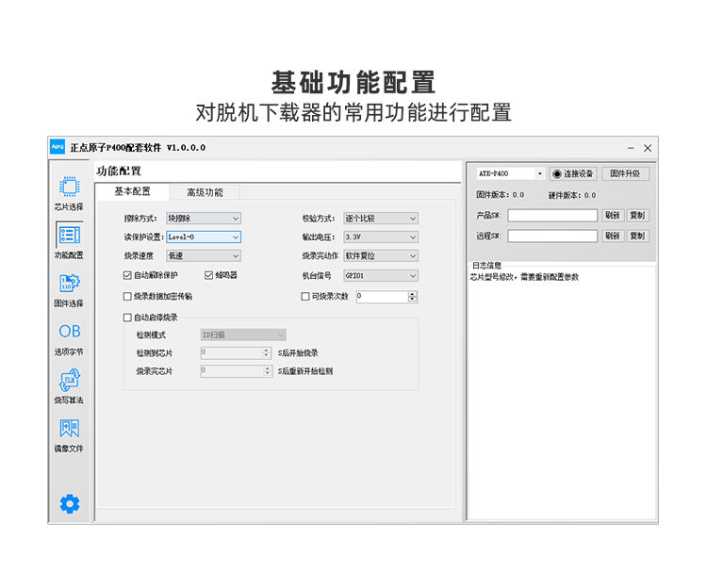Open the 烧录速度 dropdown showing 低速
The height and width of the screenshot is (588, 707).
(x=204, y=256)
